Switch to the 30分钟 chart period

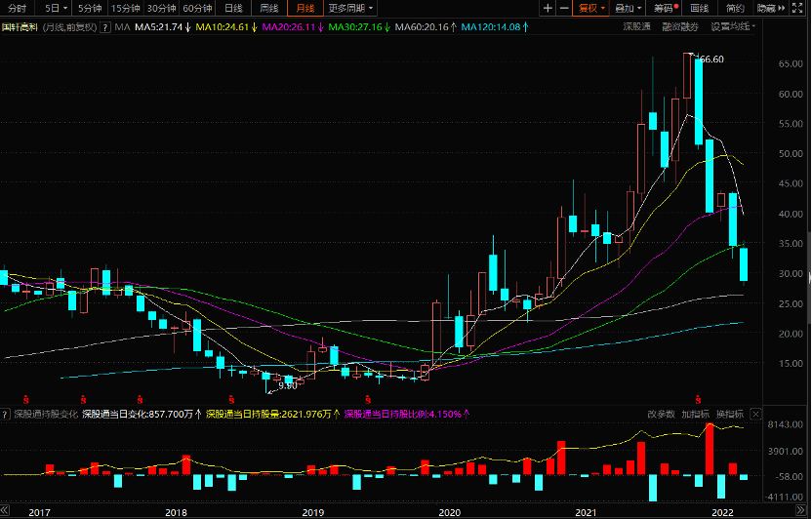(162, 8)
